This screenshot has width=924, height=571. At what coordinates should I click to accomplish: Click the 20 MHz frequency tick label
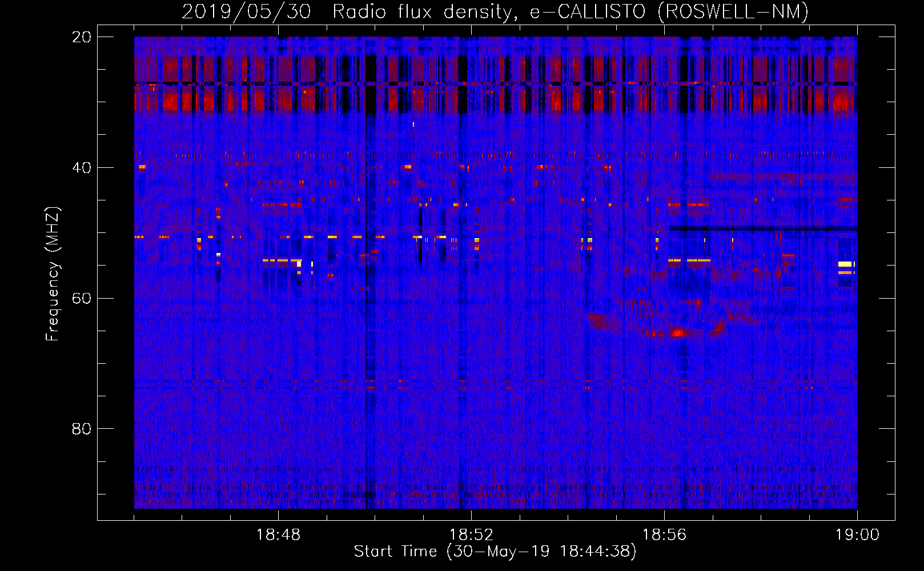coord(82,37)
